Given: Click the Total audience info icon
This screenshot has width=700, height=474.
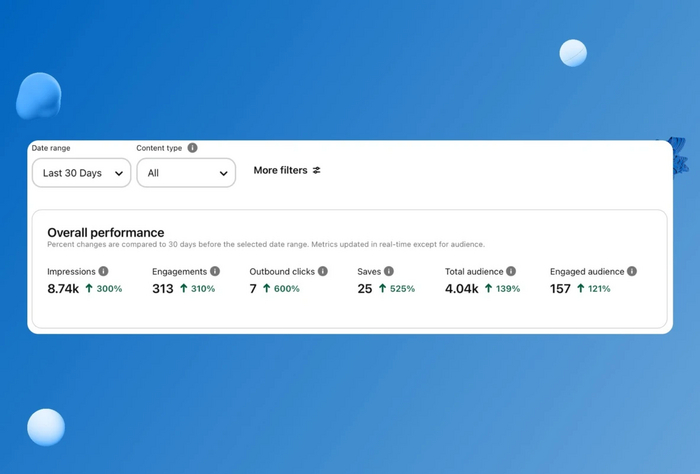Looking at the screenshot, I should point(511,271).
